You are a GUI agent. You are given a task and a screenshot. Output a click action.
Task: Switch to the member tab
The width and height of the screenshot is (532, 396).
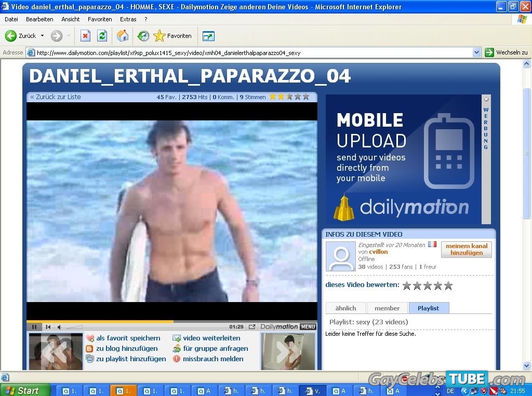pos(387,308)
